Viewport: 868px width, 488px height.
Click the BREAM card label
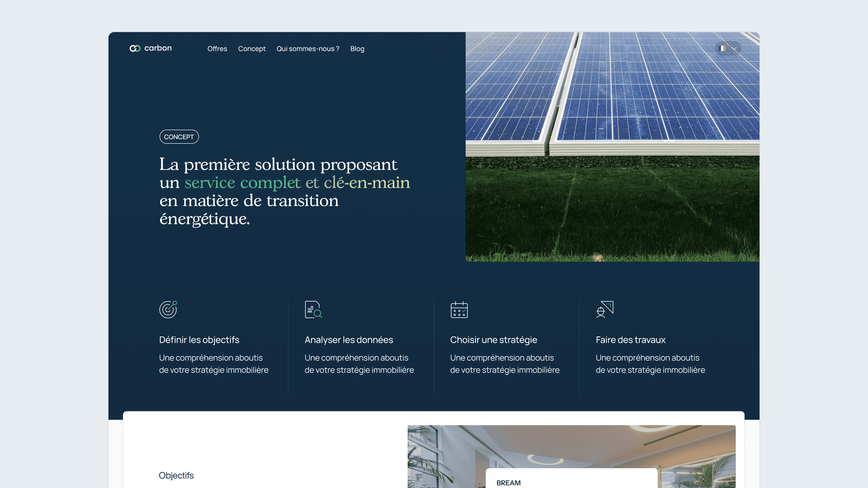click(x=508, y=483)
